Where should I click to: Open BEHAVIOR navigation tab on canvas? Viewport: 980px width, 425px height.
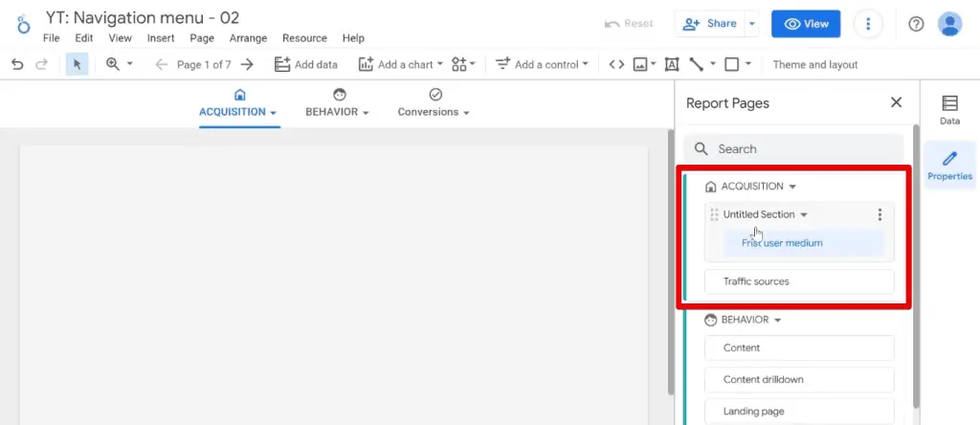click(x=338, y=103)
